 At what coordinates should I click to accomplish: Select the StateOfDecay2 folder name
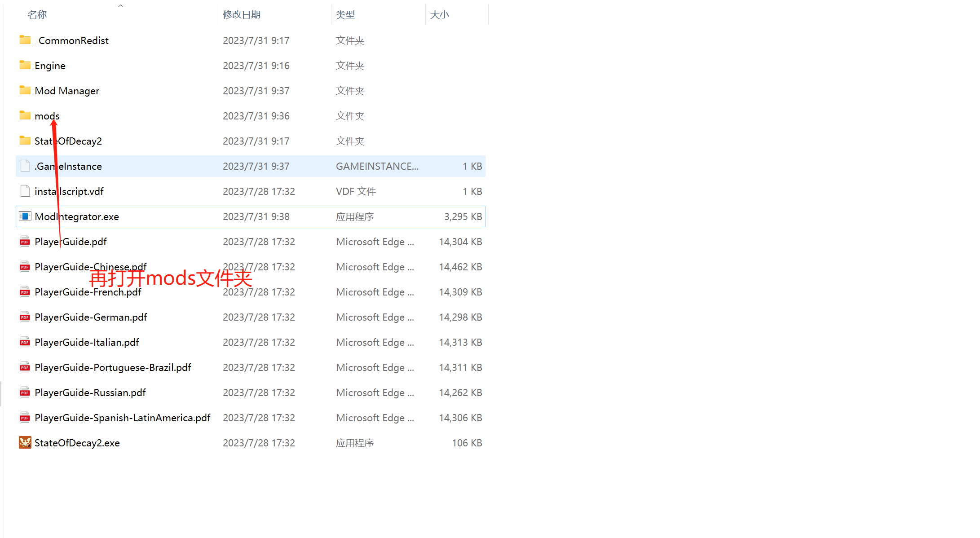[x=68, y=141]
